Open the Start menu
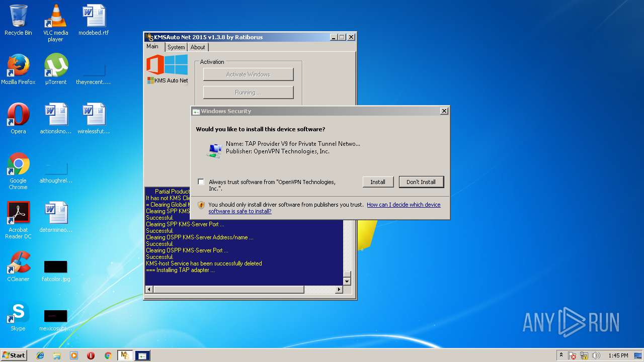 coord(14,355)
